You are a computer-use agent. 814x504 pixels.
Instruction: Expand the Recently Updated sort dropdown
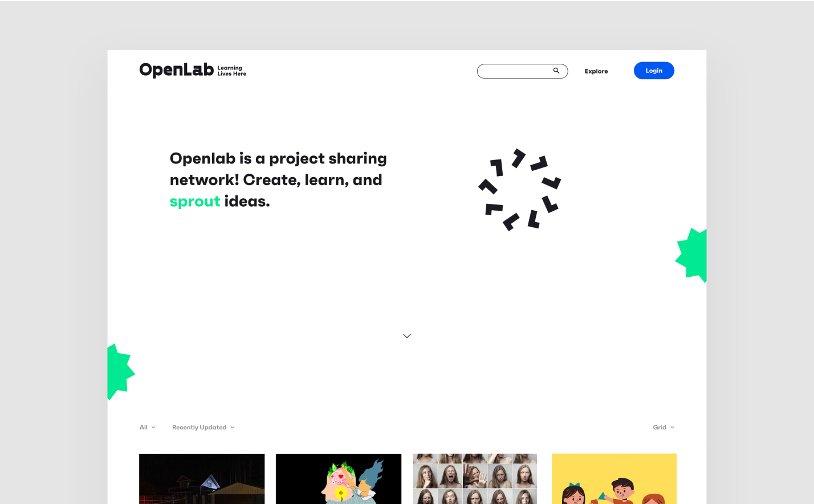click(x=203, y=427)
